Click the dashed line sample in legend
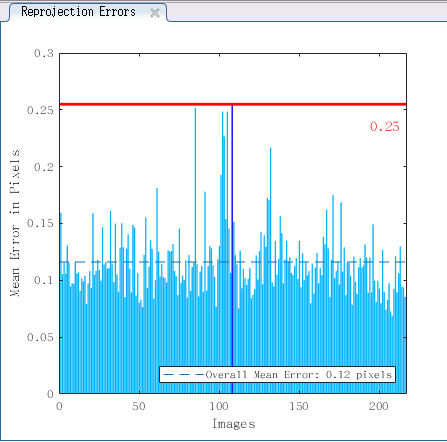The image size is (447, 442). (x=183, y=375)
